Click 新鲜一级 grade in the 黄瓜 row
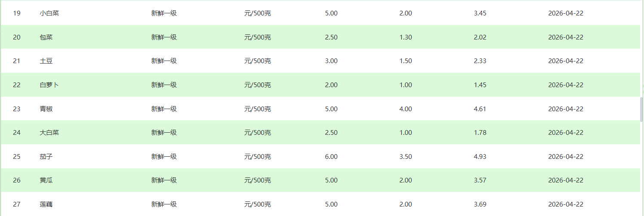Image resolution: width=644 pixels, height=216 pixels. 164,180
